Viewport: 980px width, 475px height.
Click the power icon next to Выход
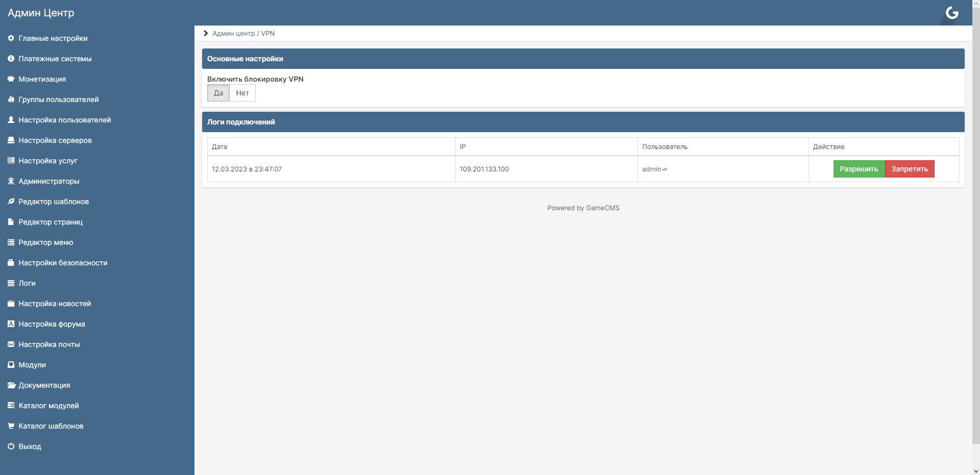tap(11, 446)
